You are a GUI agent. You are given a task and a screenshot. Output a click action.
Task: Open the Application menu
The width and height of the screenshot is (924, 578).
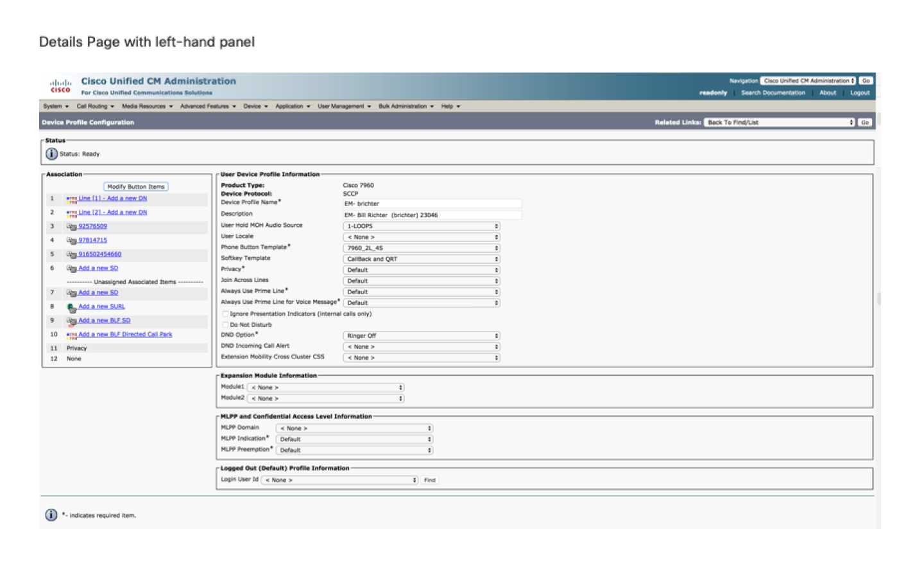293,106
